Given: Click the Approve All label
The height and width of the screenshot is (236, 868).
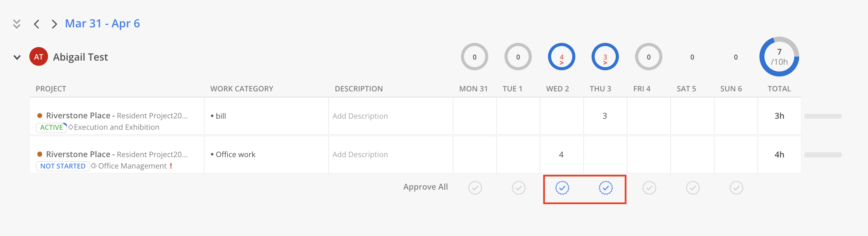Looking at the screenshot, I should point(425,187).
